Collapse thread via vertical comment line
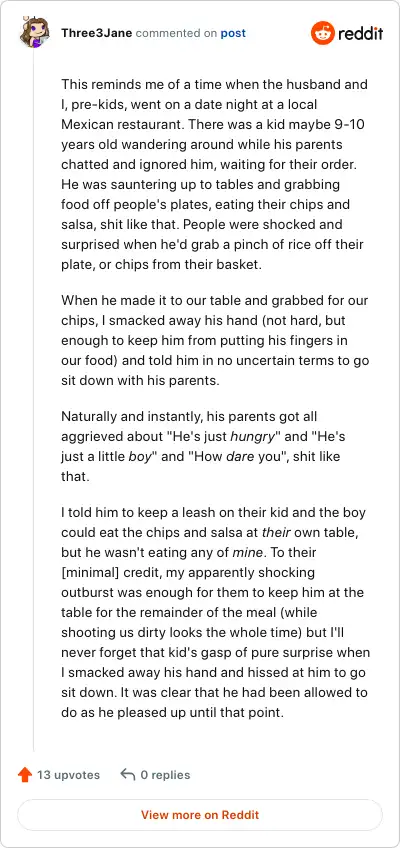This screenshot has height=848, width=400. coord(34,400)
